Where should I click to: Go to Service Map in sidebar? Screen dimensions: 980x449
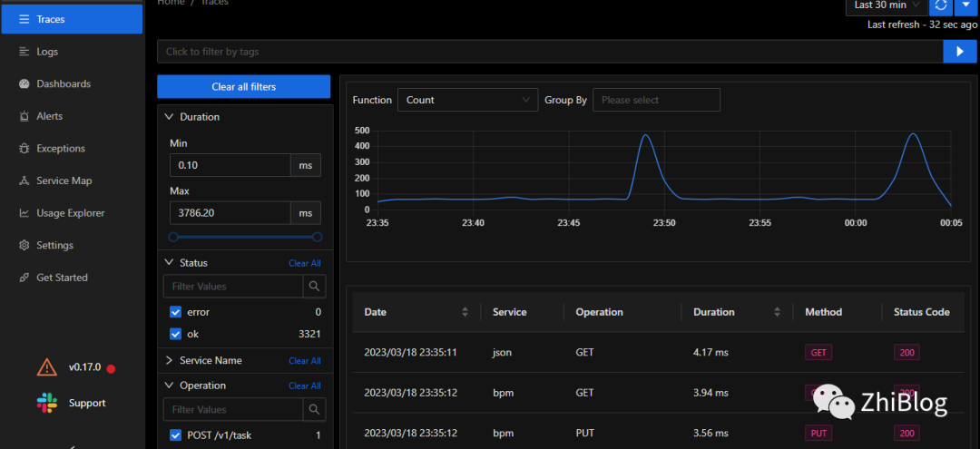coord(64,181)
